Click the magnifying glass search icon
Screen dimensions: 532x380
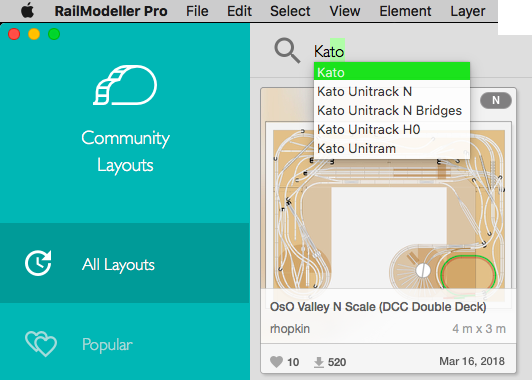click(x=287, y=51)
